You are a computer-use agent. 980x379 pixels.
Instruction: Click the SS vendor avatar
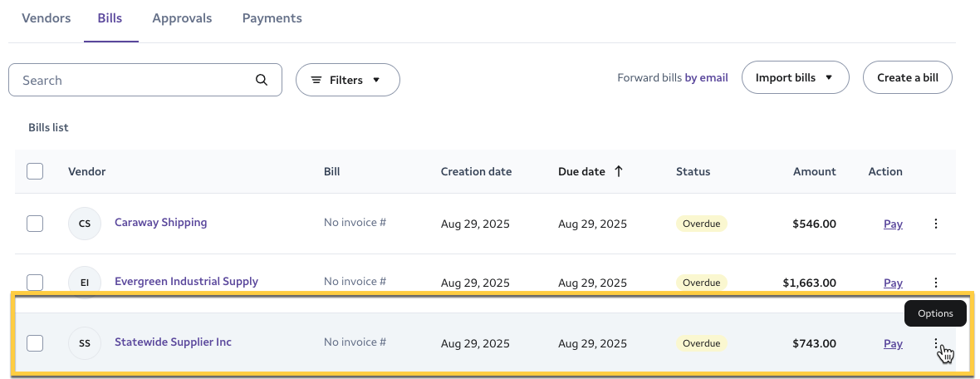click(85, 343)
